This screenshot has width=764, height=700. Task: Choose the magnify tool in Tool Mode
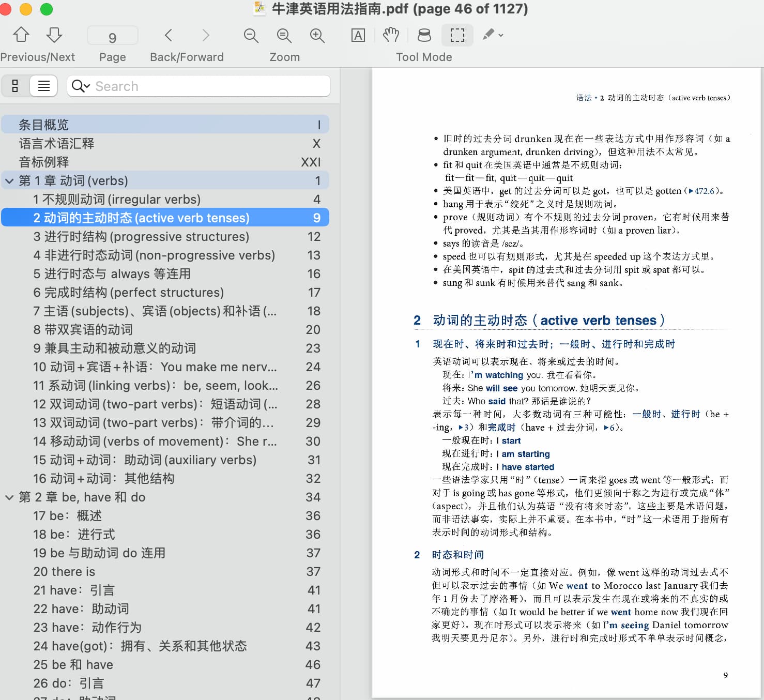click(x=424, y=35)
